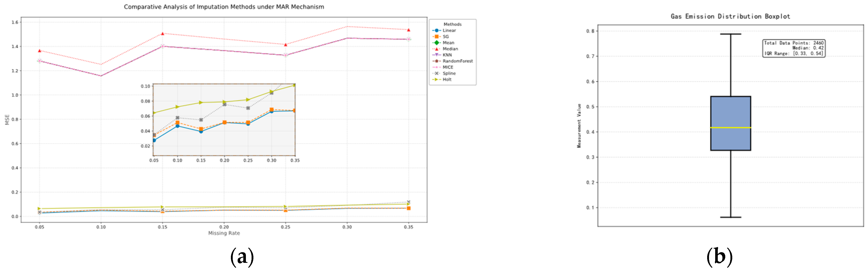Select the "Mean" legend entry

click(x=443, y=42)
